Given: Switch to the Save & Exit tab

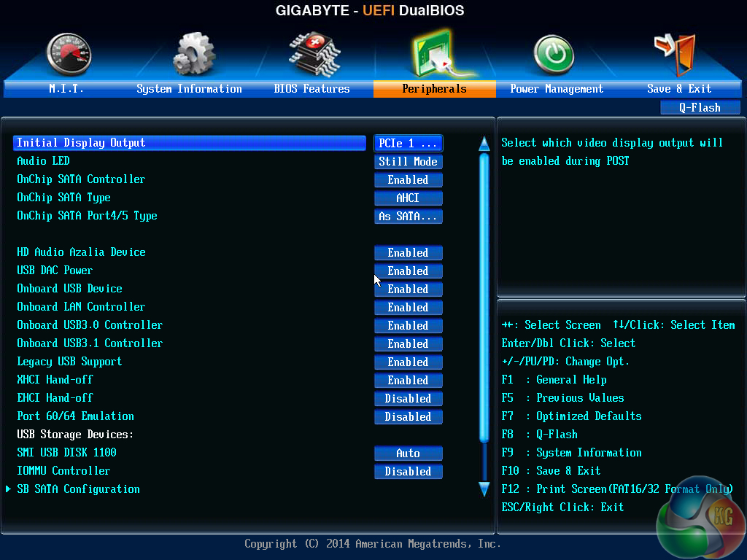Looking at the screenshot, I should tap(679, 88).
